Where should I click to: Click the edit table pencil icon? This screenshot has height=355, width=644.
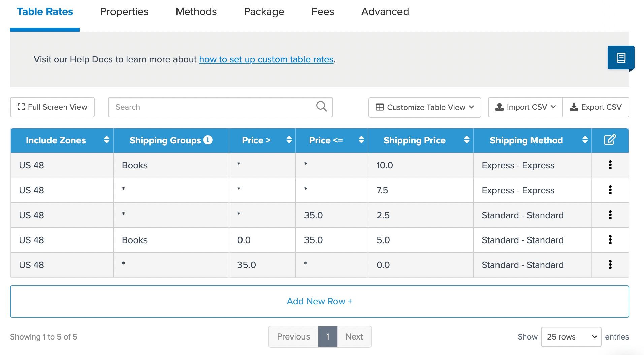coord(610,140)
